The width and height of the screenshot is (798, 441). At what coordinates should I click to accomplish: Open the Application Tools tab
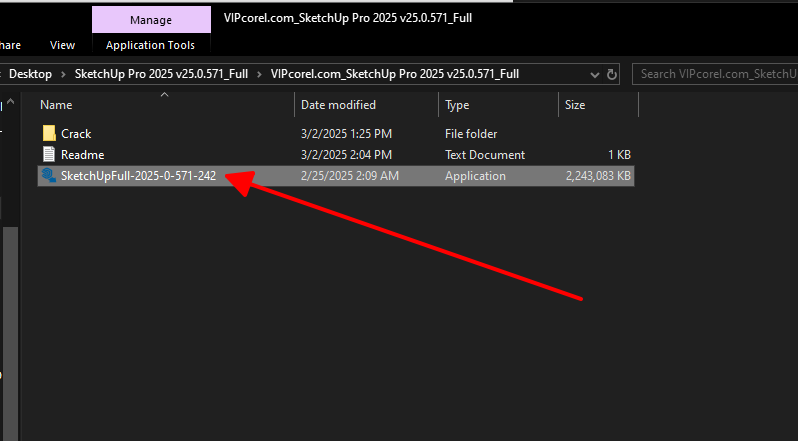(151, 45)
